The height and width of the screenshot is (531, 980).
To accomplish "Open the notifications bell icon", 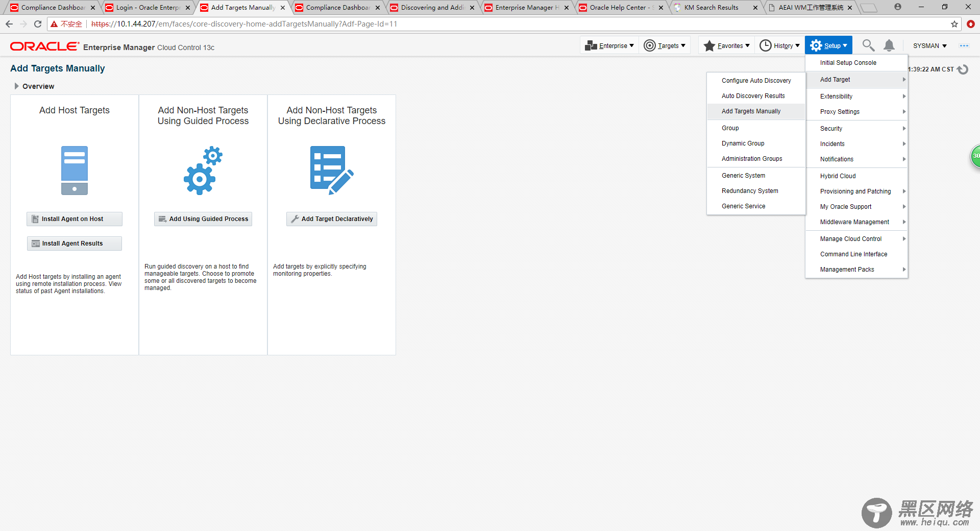I will click(889, 45).
